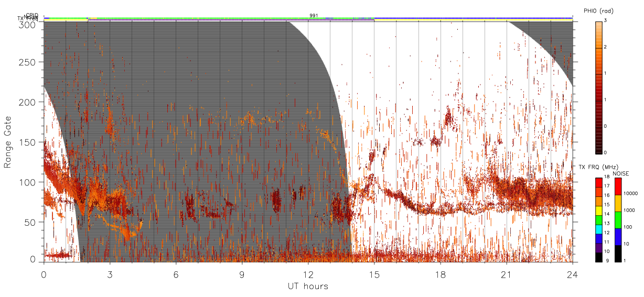Click the red top segment of the NOISE legend
Image resolution: width=644 pixels, height=297 pixels.
[x=618, y=187]
